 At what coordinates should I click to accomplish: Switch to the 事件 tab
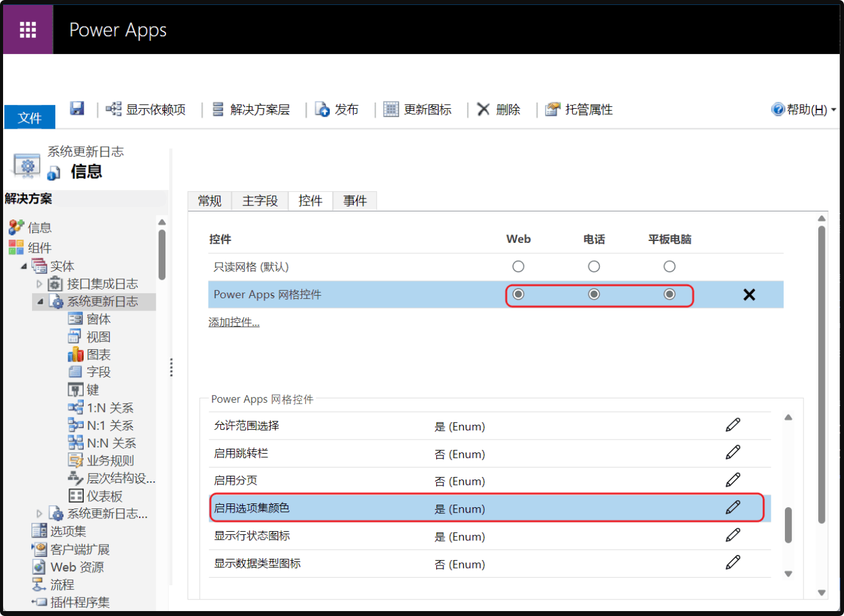pyautogui.click(x=355, y=201)
